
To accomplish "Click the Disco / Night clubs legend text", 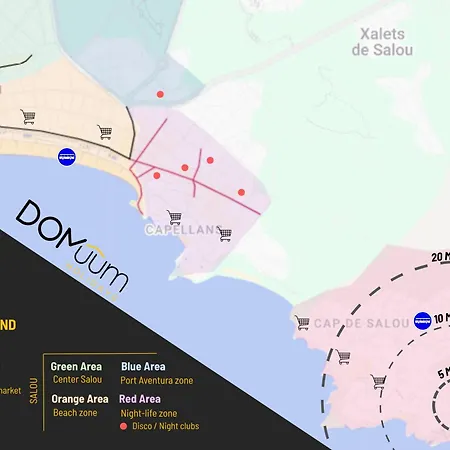I will coord(166,426).
